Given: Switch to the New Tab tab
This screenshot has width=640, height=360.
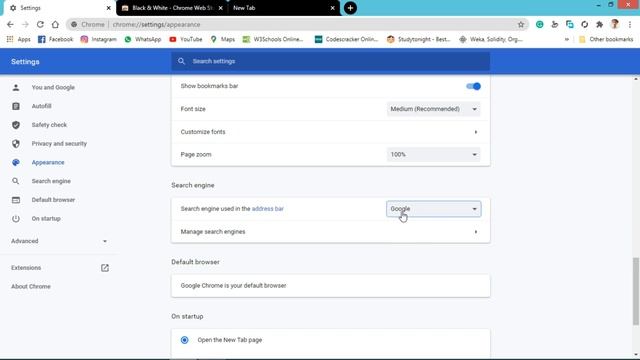Looking at the screenshot, I should [284, 8].
